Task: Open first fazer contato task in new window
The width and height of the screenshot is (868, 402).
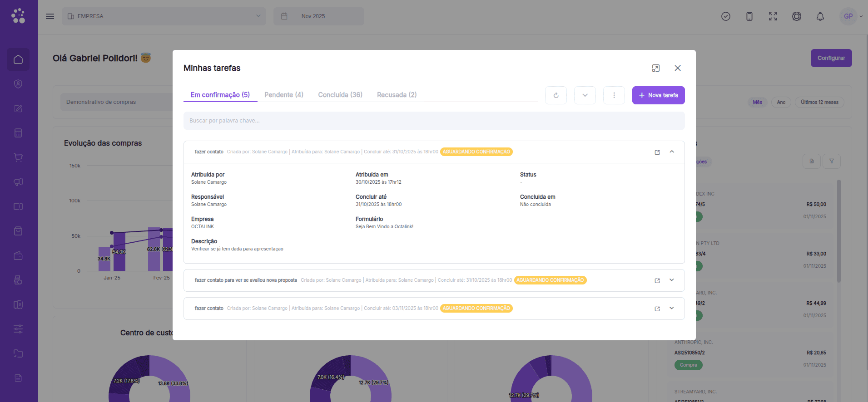Action: [x=657, y=152]
